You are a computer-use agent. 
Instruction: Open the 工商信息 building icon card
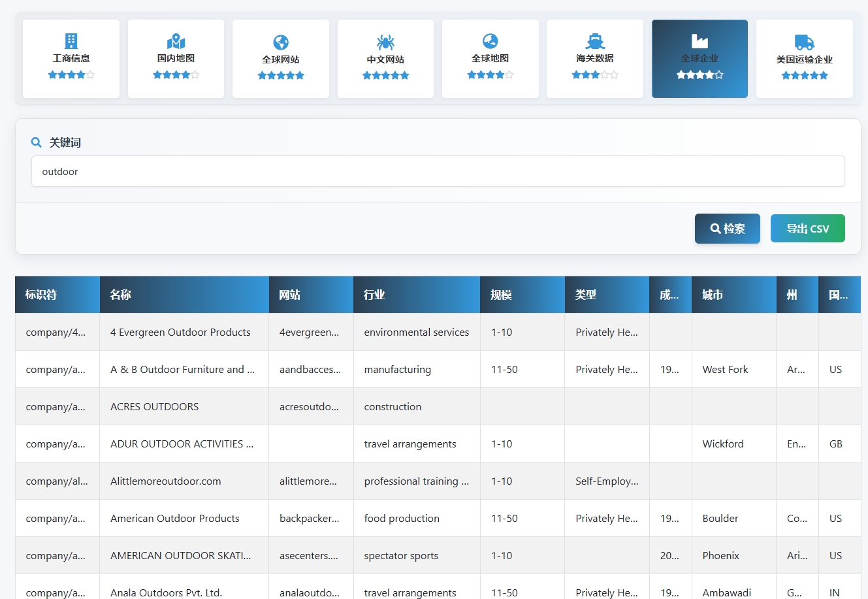[x=71, y=41]
